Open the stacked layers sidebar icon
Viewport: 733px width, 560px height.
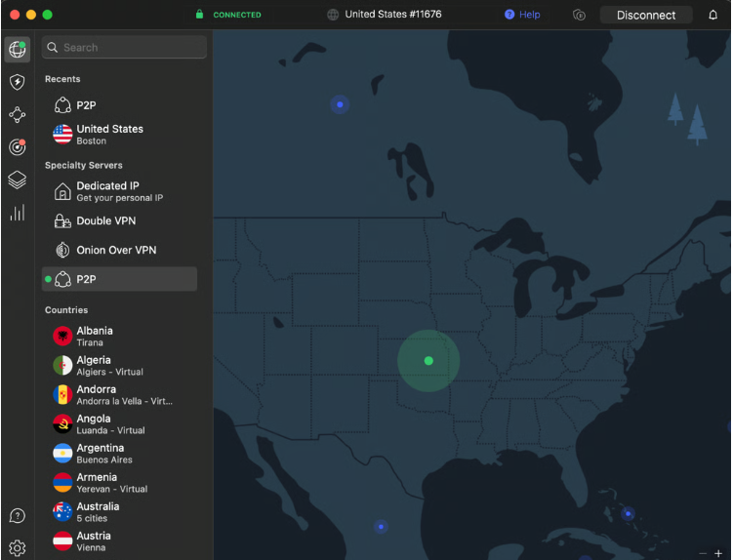click(x=18, y=180)
